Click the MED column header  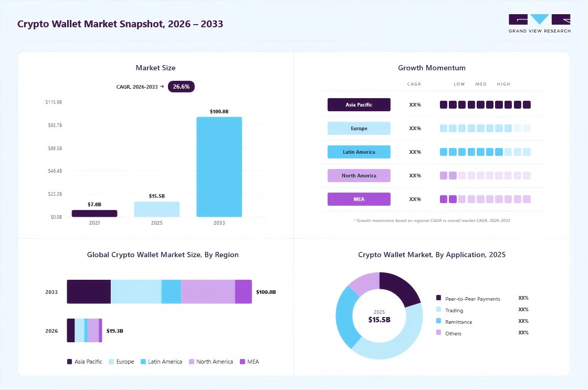(x=481, y=84)
